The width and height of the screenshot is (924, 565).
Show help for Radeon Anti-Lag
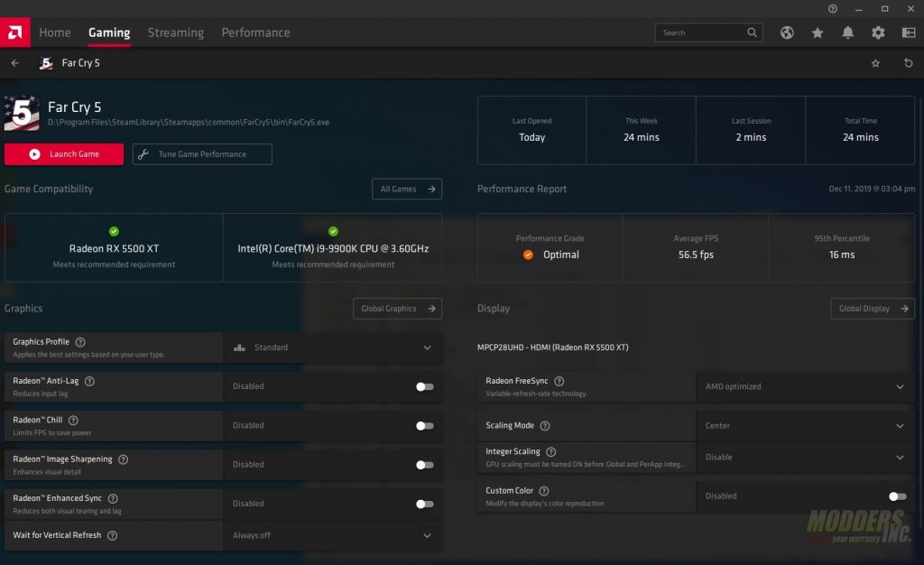click(x=89, y=381)
